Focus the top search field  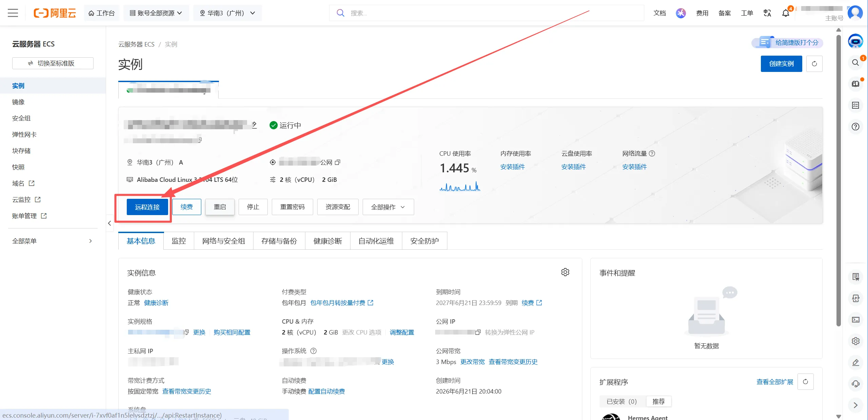pyautogui.click(x=486, y=13)
